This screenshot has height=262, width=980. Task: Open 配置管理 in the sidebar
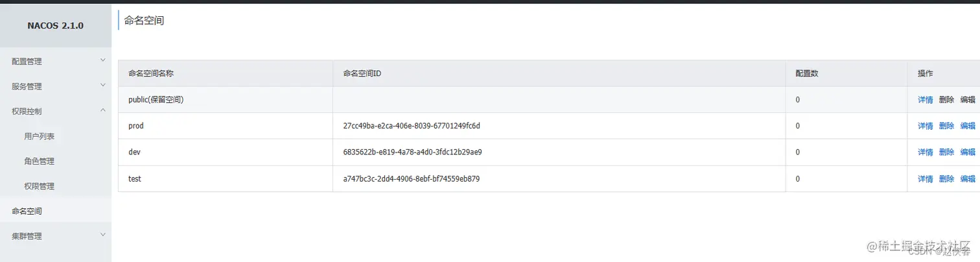click(x=27, y=62)
